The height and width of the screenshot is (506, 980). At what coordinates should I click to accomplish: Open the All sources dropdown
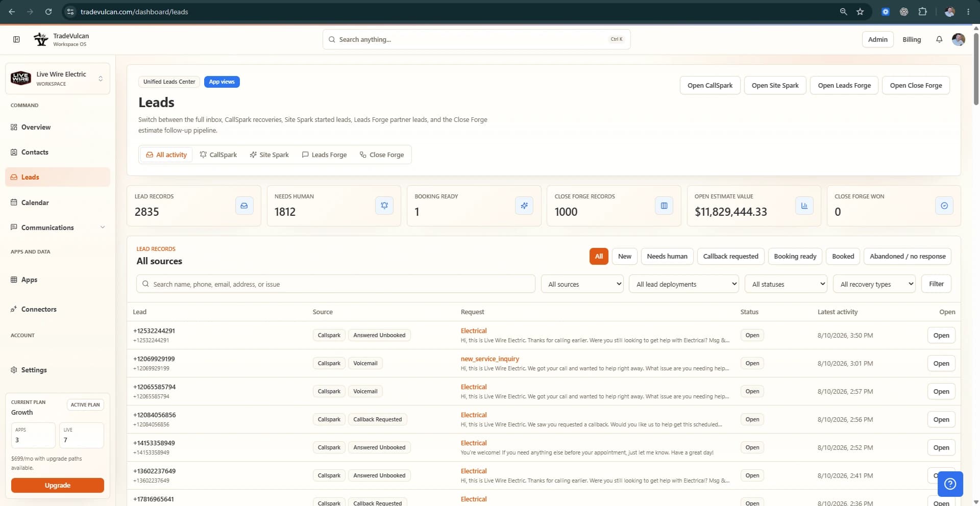coord(582,284)
